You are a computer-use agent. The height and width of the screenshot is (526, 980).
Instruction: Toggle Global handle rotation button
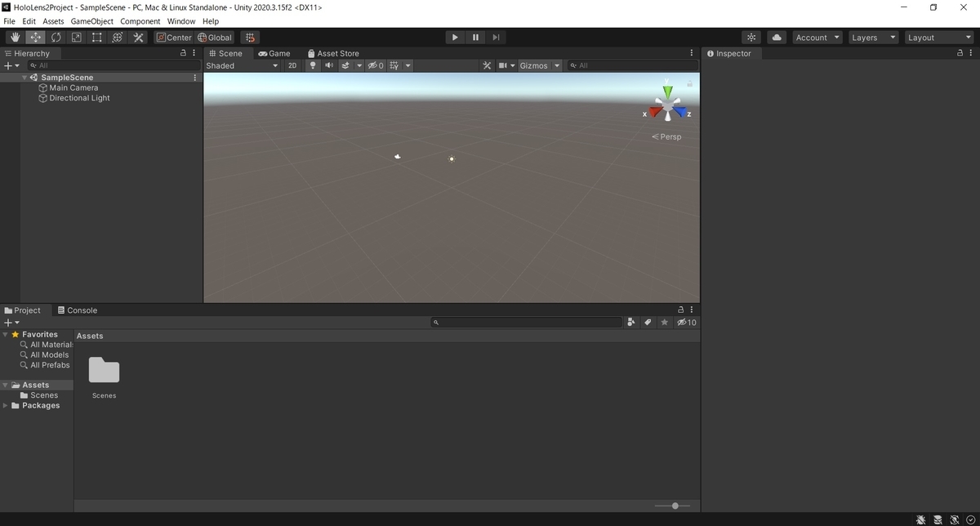click(215, 38)
